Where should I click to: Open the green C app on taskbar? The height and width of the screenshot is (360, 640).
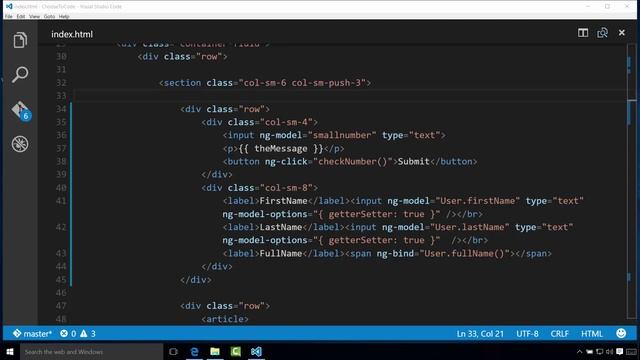coord(236,351)
